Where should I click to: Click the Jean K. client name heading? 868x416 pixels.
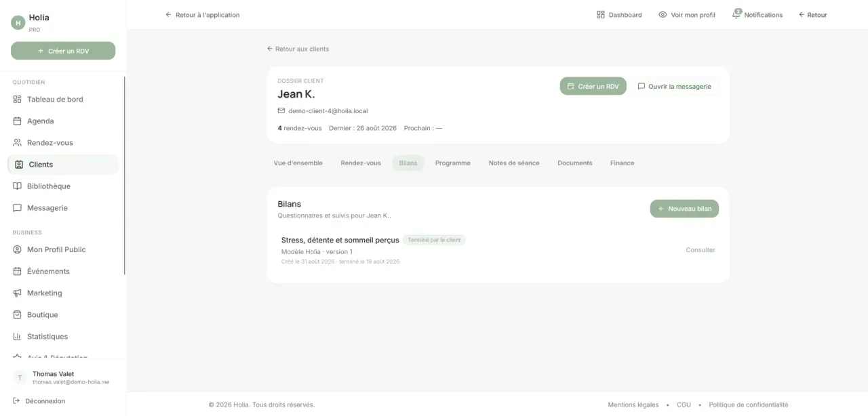click(x=296, y=94)
